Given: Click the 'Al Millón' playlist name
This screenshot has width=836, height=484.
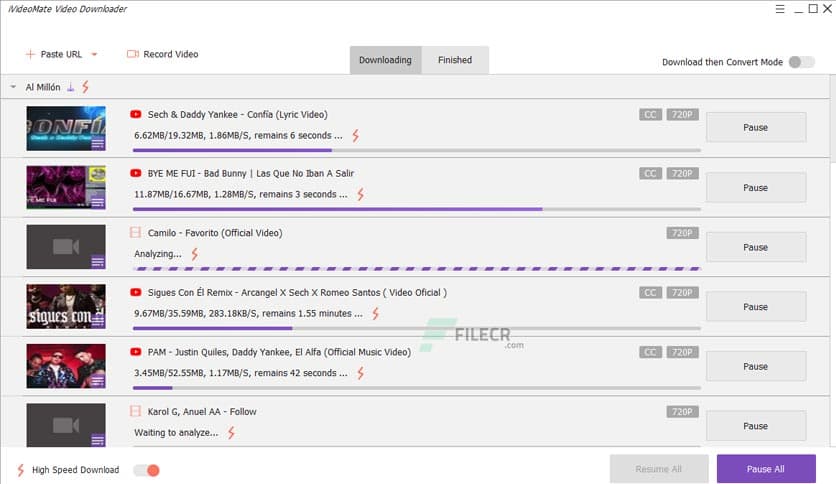Looking at the screenshot, I should pos(43,87).
